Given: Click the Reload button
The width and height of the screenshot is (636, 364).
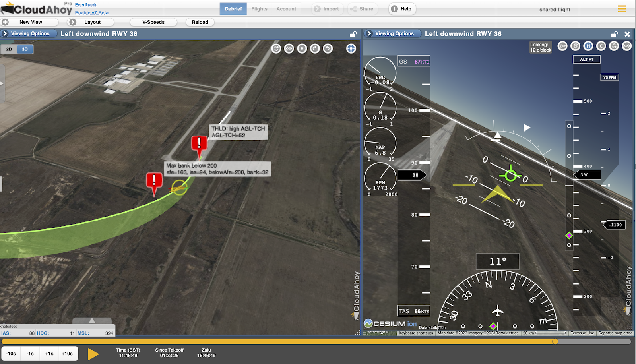Looking at the screenshot, I should pyautogui.click(x=200, y=22).
